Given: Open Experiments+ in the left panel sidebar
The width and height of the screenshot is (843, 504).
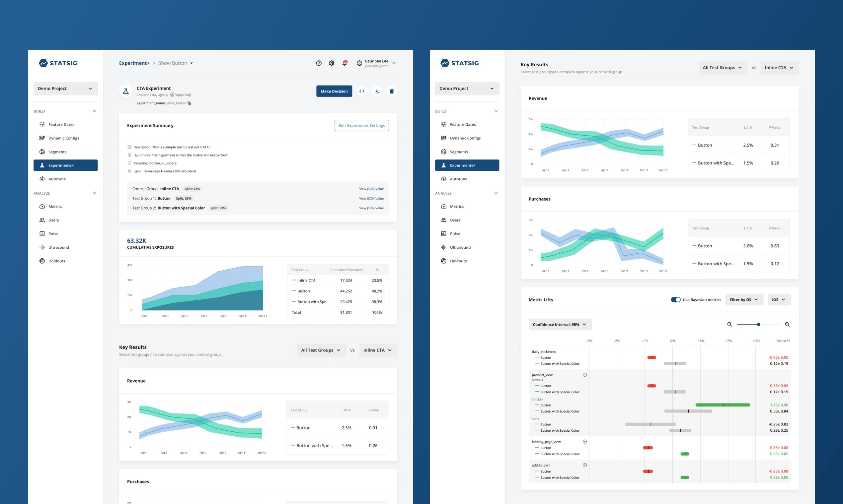Looking at the screenshot, I should point(66,165).
